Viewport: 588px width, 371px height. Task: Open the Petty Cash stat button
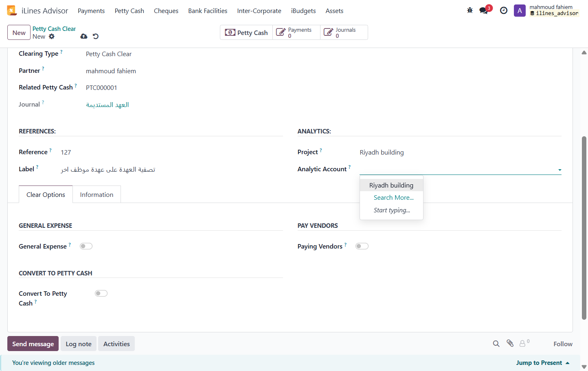tap(246, 33)
